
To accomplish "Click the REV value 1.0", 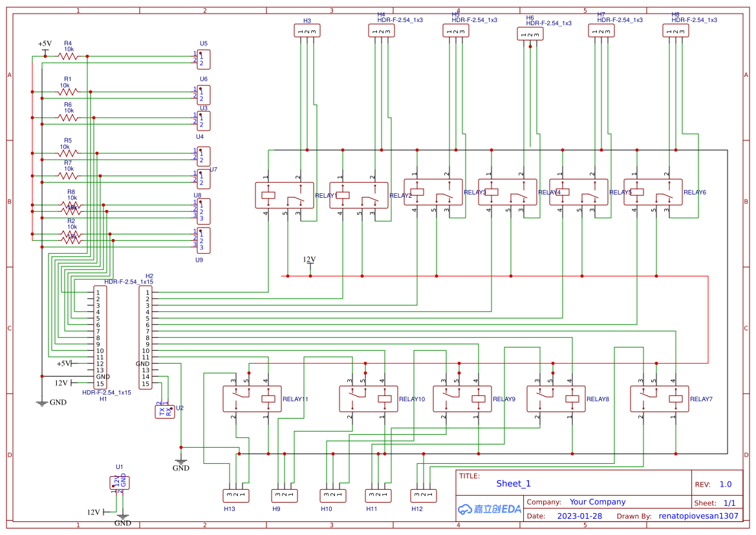I will [x=725, y=483].
